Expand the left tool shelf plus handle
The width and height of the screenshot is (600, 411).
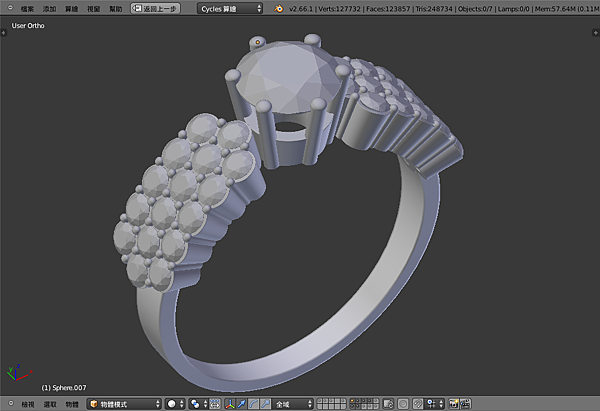(x=3, y=33)
